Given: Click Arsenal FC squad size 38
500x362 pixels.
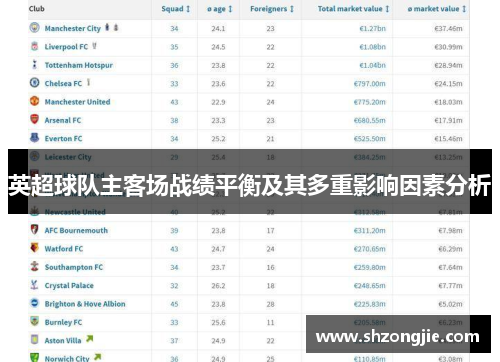Looking at the screenshot, I should 174,120.
